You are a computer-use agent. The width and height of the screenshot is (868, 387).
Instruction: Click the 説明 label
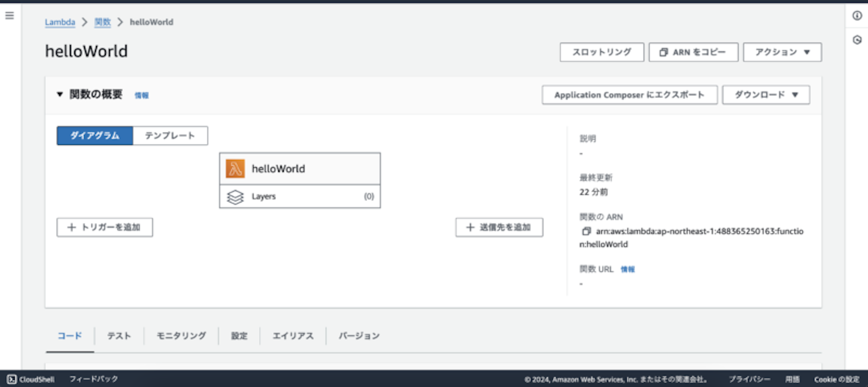[x=588, y=139]
